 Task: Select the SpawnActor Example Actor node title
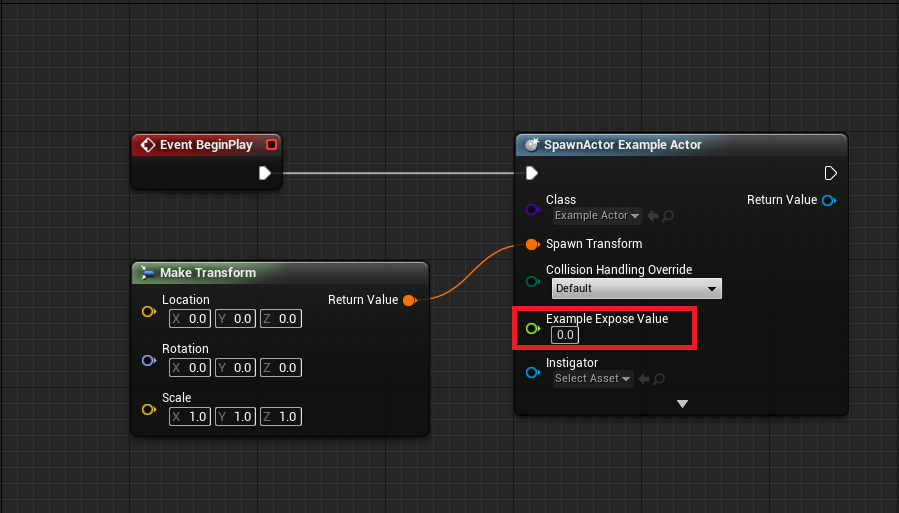tap(622, 145)
